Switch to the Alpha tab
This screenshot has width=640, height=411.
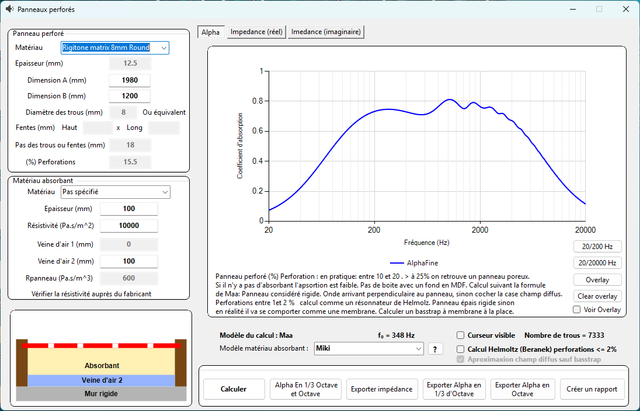click(x=210, y=32)
